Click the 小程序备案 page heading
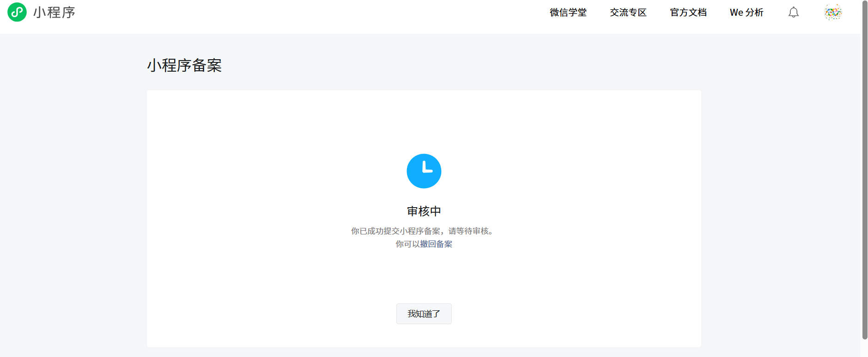 pos(184,65)
